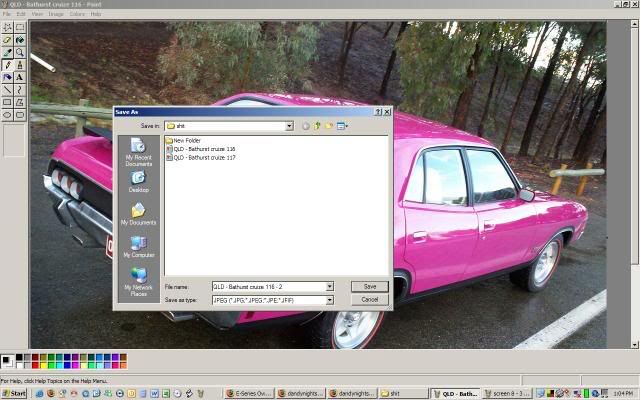This screenshot has width=640, height=400.
Task: Click the foreground/background color indicator box
Action: click(x=7, y=361)
